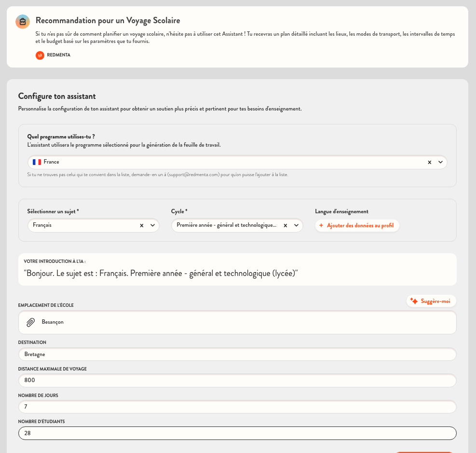Select the Nombre de jours input field
The width and height of the screenshot is (476, 453).
[x=237, y=407]
